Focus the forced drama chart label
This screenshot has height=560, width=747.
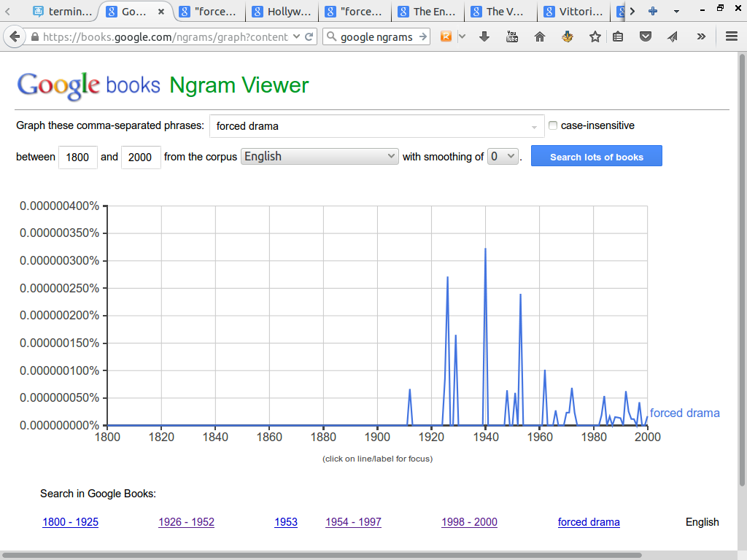click(x=684, y=413)
